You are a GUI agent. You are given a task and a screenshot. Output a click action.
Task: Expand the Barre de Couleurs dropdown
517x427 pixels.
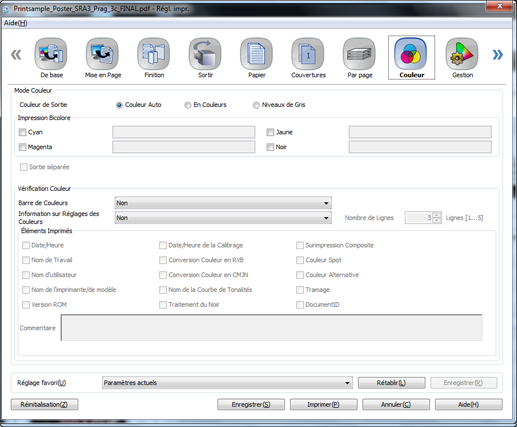(223, 203)
